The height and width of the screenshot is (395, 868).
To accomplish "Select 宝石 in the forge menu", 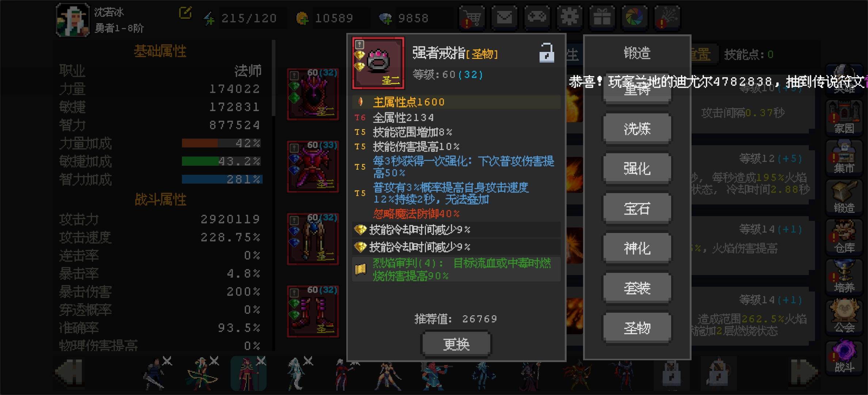I will pos(637,208).
